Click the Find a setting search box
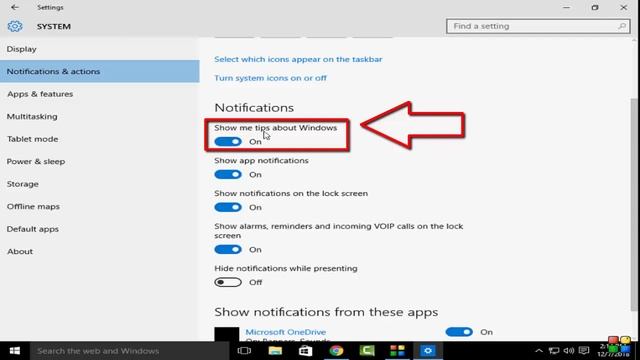This screenshot has width=640, height=360. pos(538,26)
